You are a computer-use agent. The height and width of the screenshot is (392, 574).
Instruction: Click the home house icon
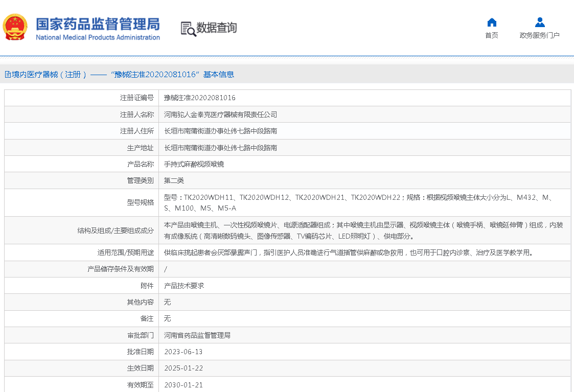(492, 22)
